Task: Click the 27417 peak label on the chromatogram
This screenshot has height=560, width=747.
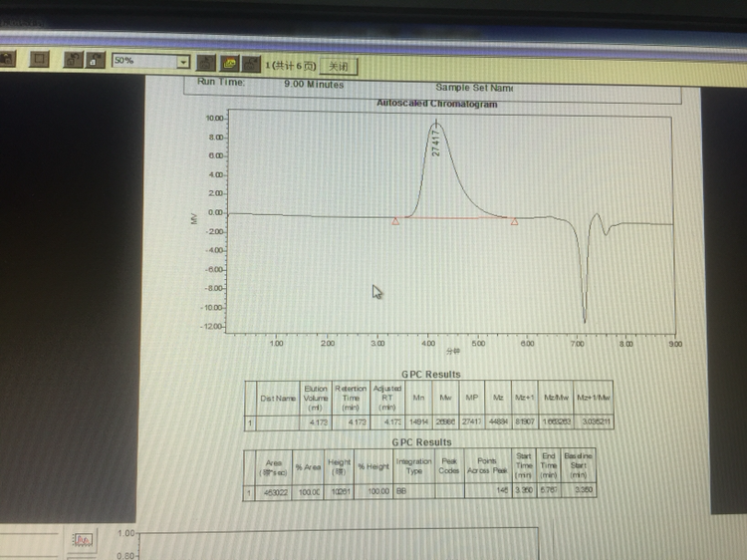Action: pyautogui.click(x=435, y=143)
